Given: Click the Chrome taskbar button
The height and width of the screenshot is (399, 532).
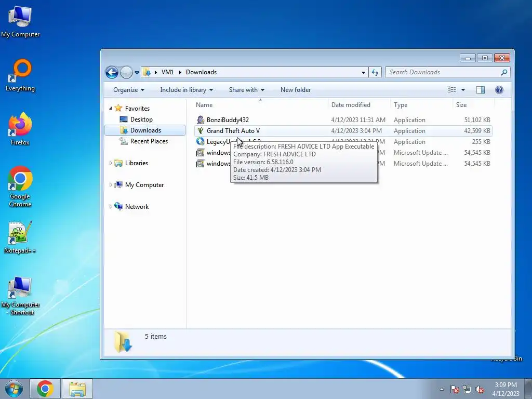Looking at the screenshot, I should [45, 389].
